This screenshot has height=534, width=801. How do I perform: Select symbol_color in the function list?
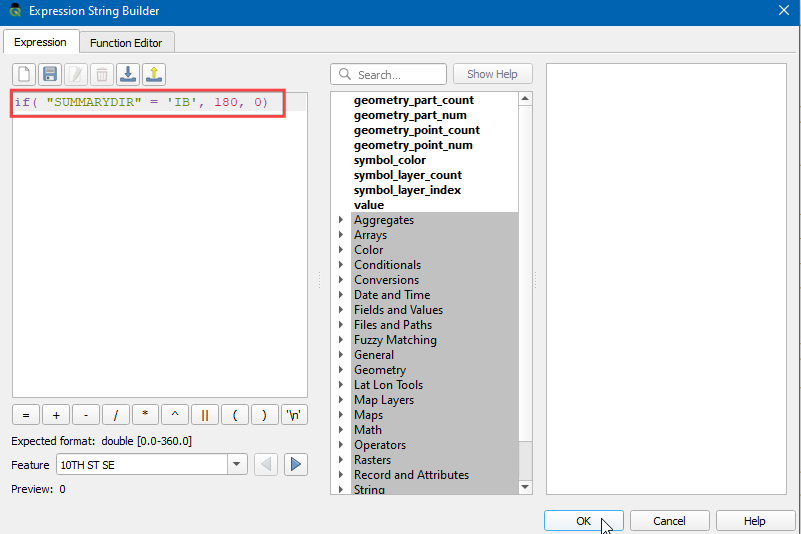tap(390, 160)
